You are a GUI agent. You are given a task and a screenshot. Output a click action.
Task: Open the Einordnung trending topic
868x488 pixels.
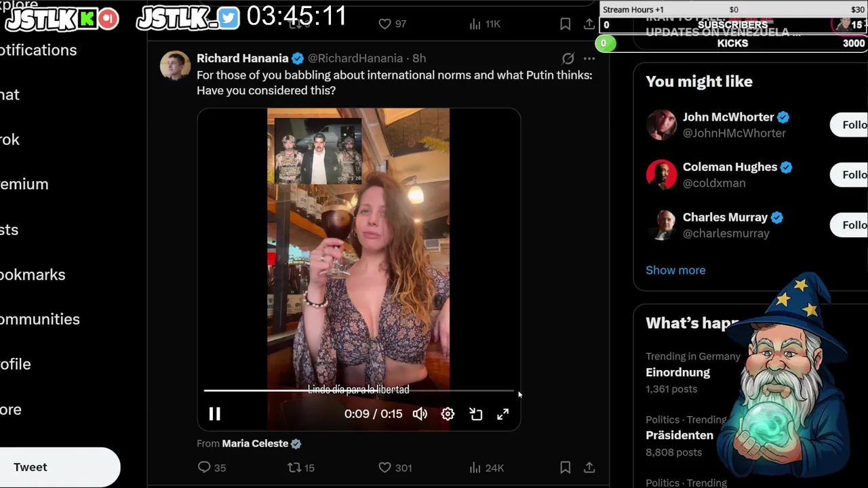[677, 372]
